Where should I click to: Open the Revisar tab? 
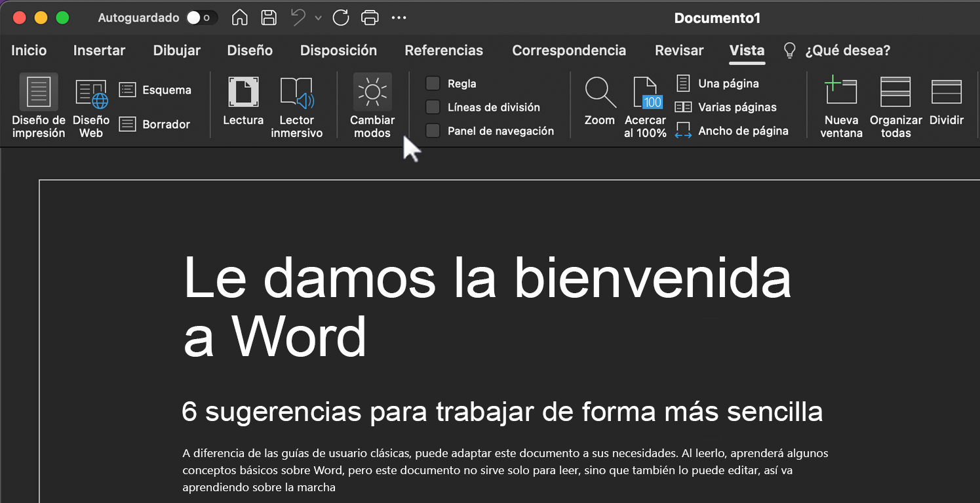pos(679,50)
